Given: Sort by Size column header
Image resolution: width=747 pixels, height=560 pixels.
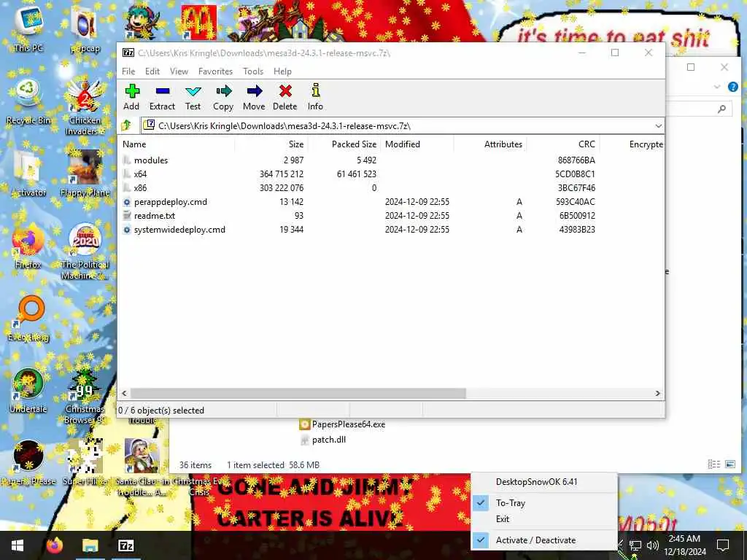Looking at the screenshot, I should click(271, 144).
